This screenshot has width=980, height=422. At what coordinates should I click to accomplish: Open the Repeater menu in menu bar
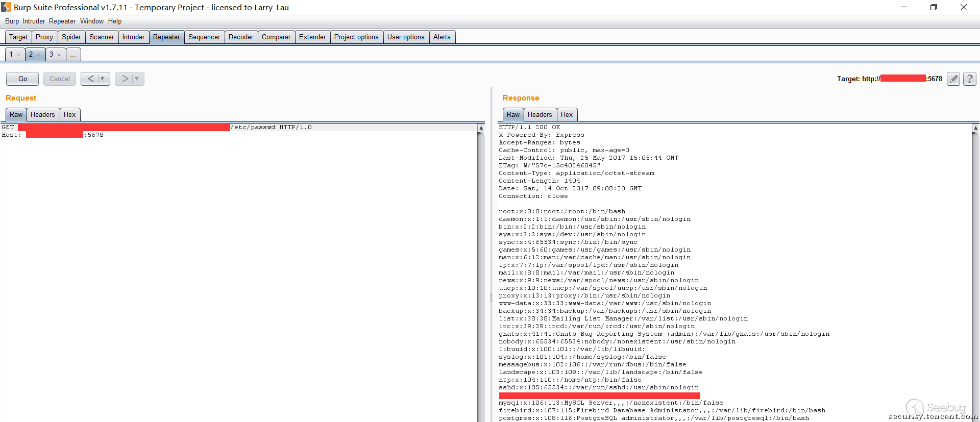(x=62, y=21)
